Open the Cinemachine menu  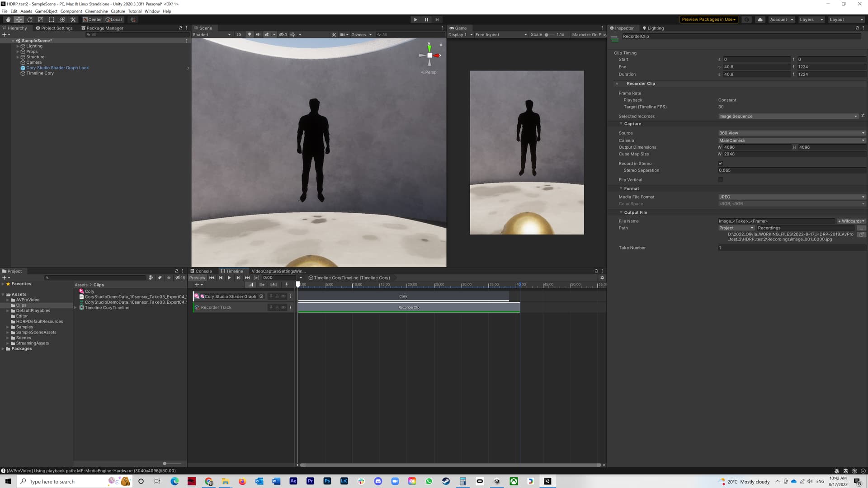point(96,11)
